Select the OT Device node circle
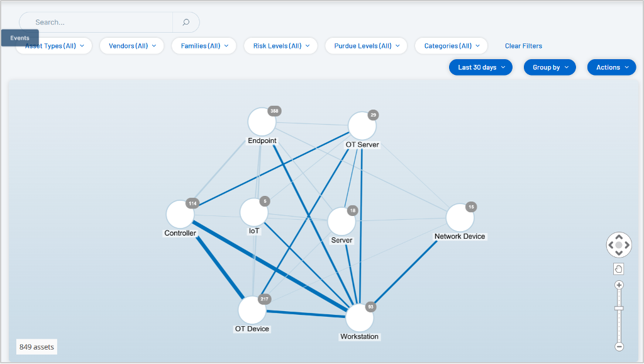The image size is (644, 364). (x=252, y=310)
